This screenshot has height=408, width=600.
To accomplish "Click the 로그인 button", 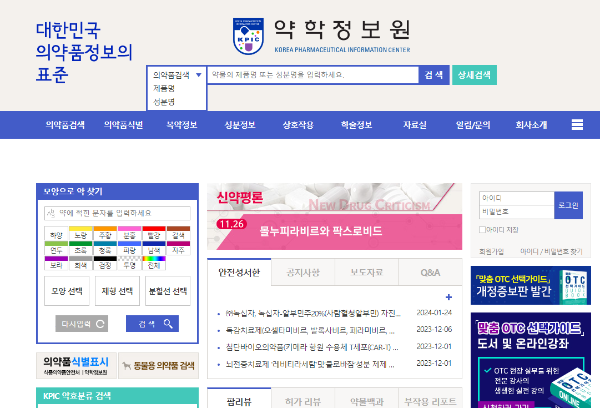I will 568,205.
